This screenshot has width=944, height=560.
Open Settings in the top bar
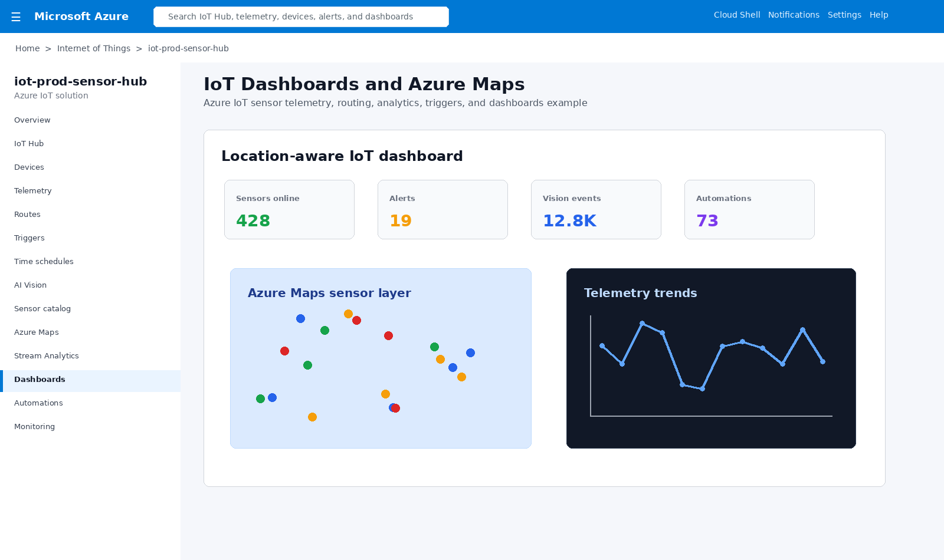click(x=844, y=15)
